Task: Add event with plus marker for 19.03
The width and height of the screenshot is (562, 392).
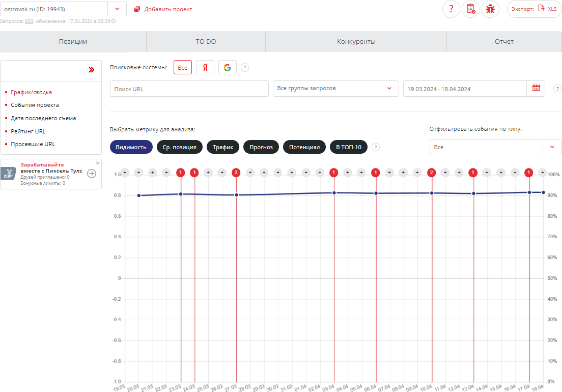Action: point(125,173)
